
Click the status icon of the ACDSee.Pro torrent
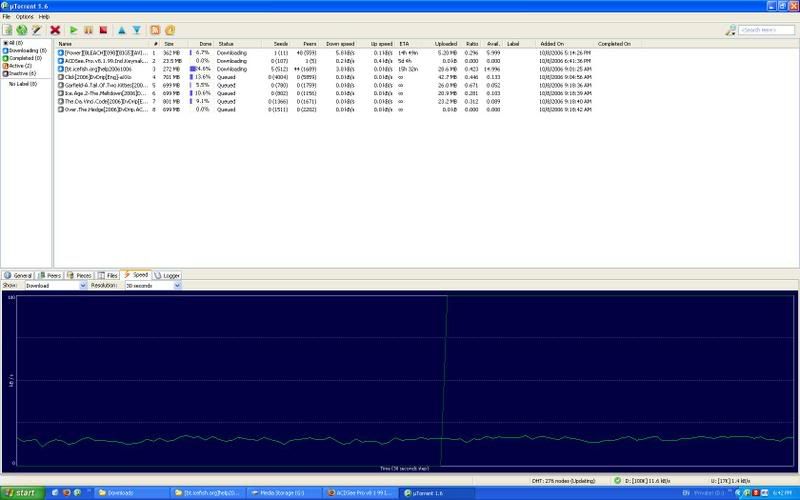coord(61,61)
